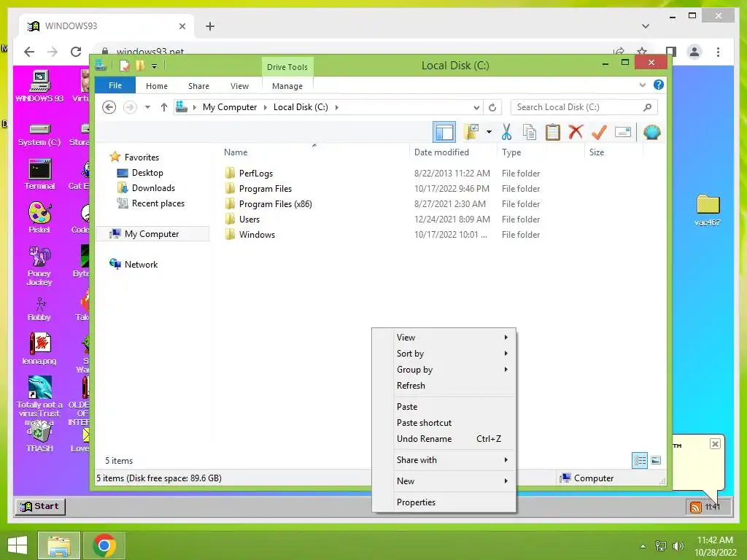The height and width of the screenshot is (560, 747).
Task: Open Downloads in the navigation pane
Action: [153, 187]
